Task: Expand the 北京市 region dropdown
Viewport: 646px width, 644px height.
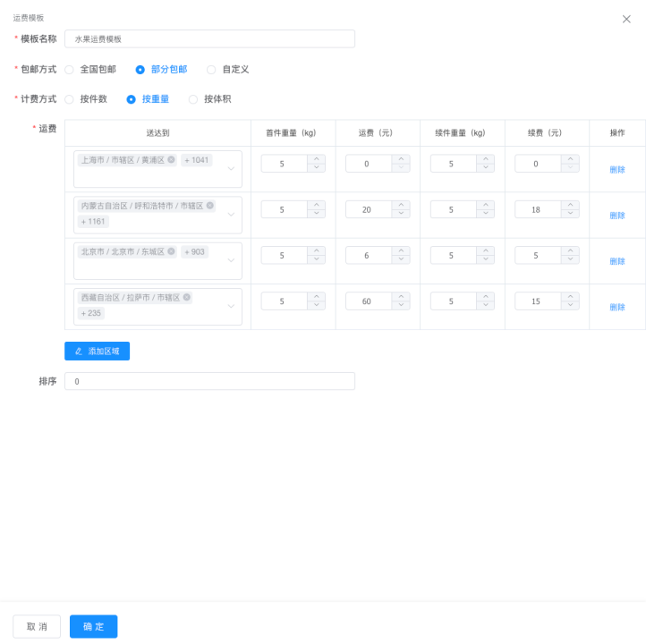Action: (231, 260)
